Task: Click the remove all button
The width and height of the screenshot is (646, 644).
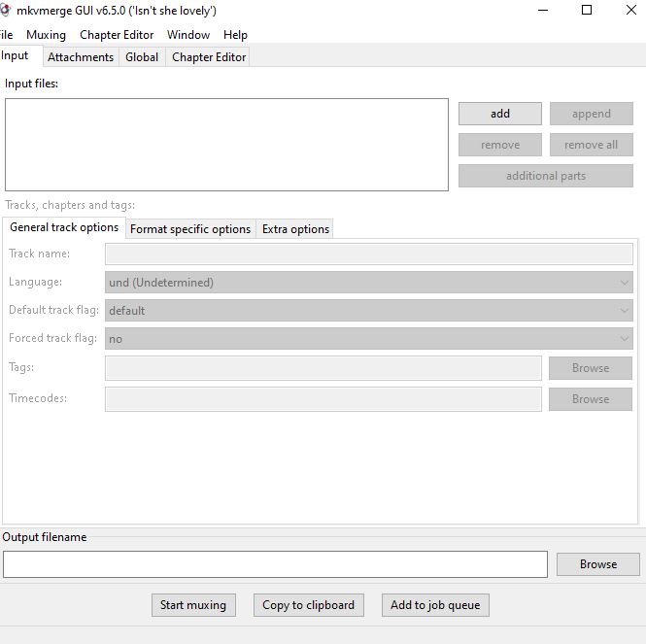Action: [592, 145]
